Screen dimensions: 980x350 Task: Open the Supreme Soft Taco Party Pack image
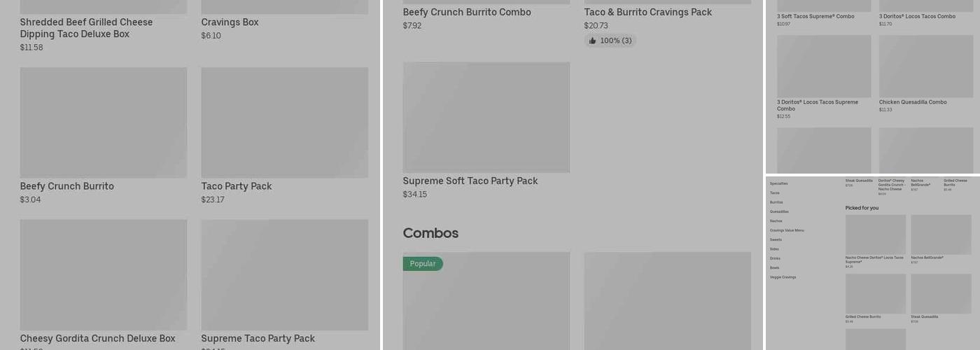486,118
